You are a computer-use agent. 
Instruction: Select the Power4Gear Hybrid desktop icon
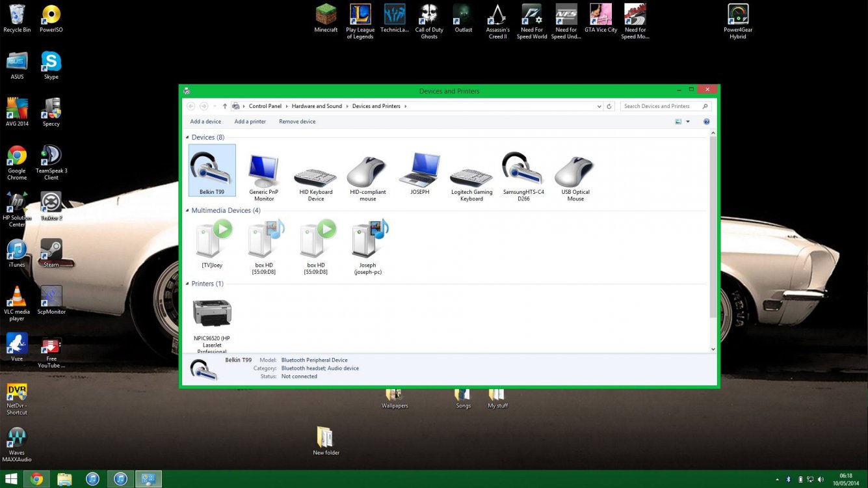click(x=738, y=21)
